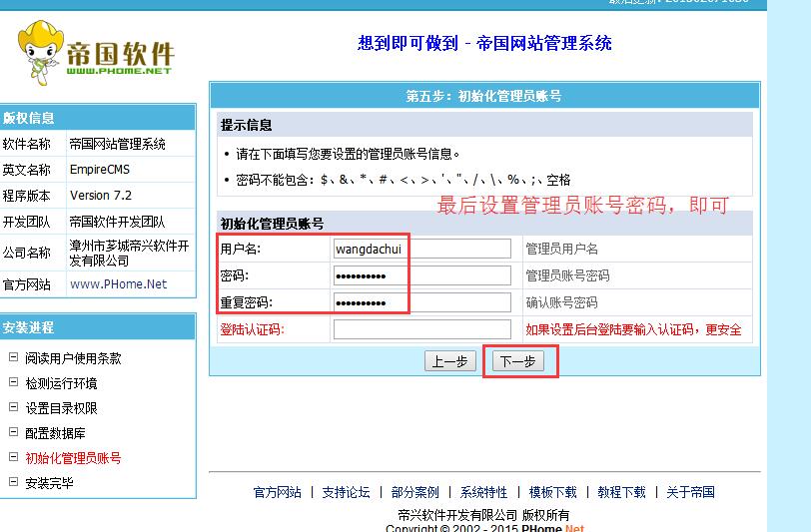Open the 关于帝国 footer link
The height and width of the screenshot is (532, 811).
click(690, 492)
